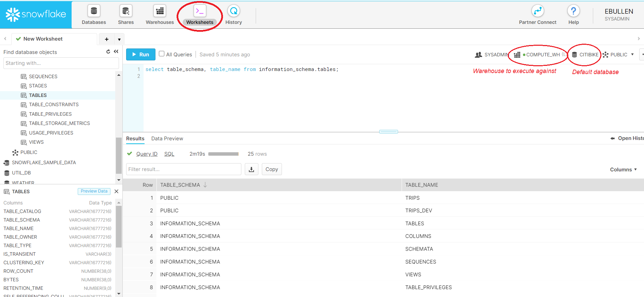The width and height of the screenshot is (644, 297).
Task: Click the object tree vertical scrollbar
Action: pos(119,155)
